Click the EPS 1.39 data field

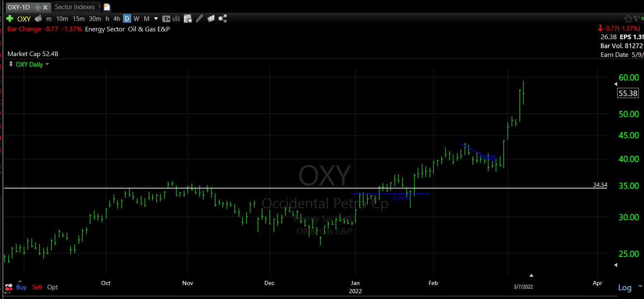[632, 37]
